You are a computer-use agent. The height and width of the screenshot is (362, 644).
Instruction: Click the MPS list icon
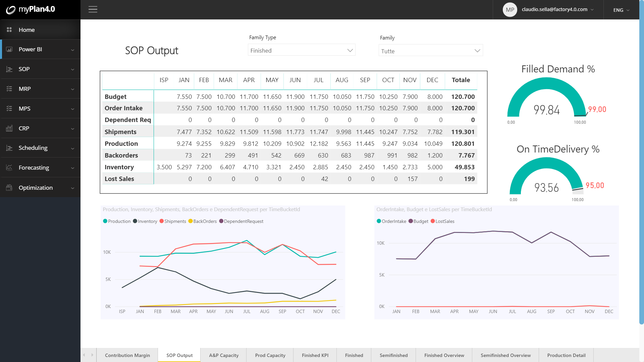click(x=9, y=109)
